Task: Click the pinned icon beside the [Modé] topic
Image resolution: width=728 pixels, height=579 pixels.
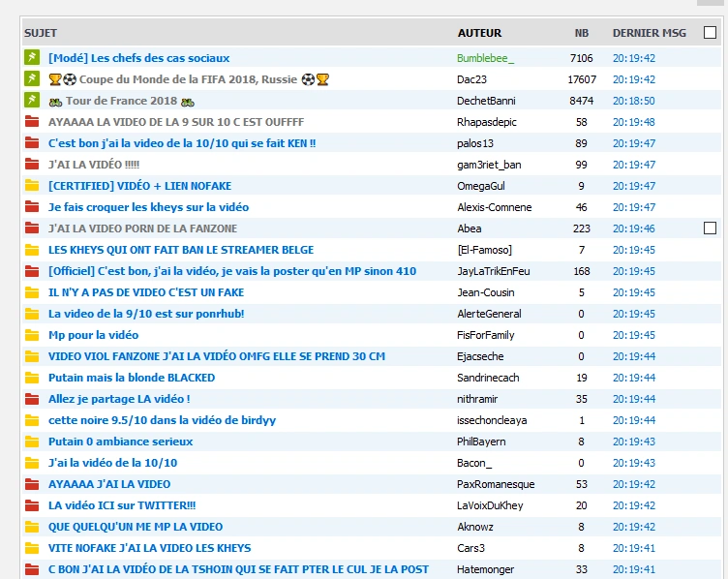Action: pos(32,58)
